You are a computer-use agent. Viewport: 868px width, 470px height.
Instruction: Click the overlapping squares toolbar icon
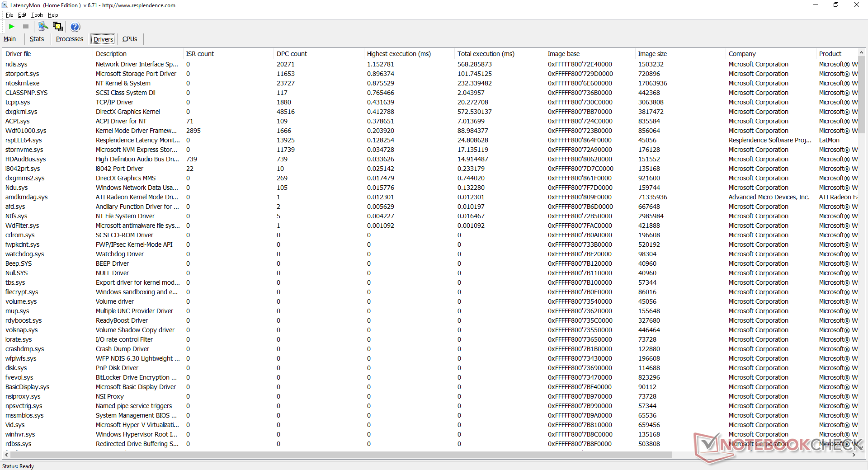(58, 27)
